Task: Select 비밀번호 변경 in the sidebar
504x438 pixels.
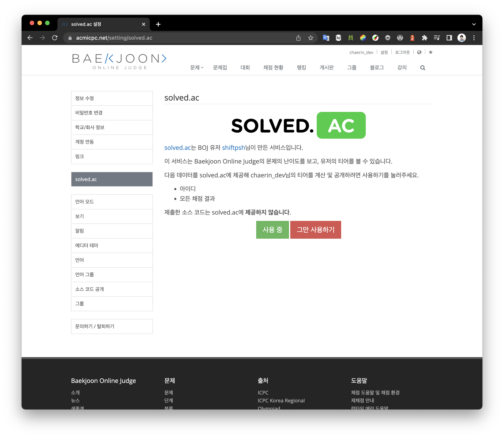Action: [x=112, y=113]
